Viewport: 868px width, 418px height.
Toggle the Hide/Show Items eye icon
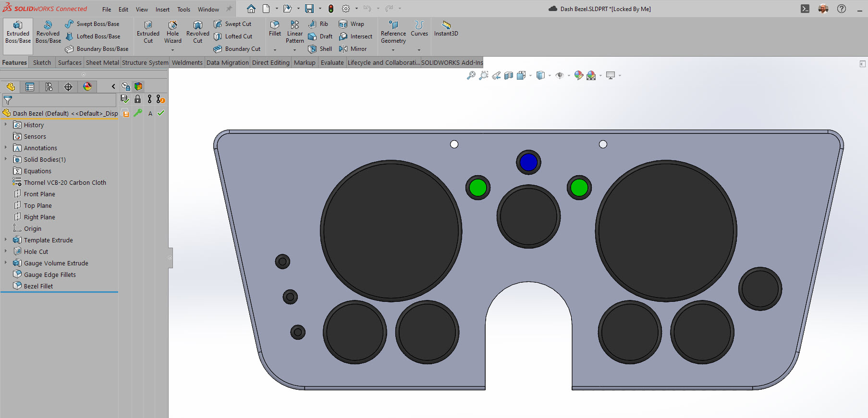pyautogui.click(x=559, y=75)
